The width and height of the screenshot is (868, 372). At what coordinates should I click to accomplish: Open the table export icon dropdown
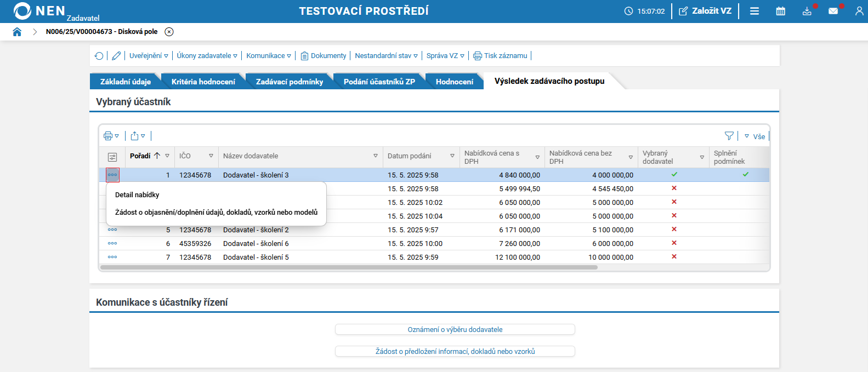(x=138, y=136)
